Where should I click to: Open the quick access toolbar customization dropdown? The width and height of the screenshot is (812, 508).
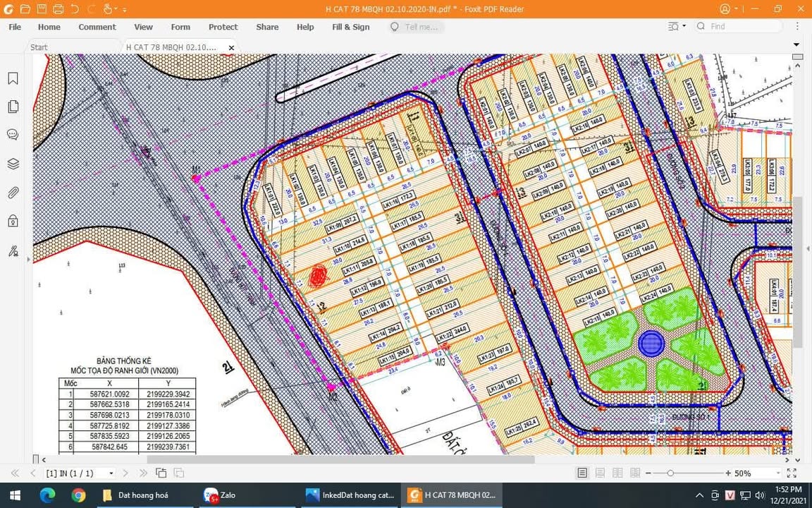125,9
